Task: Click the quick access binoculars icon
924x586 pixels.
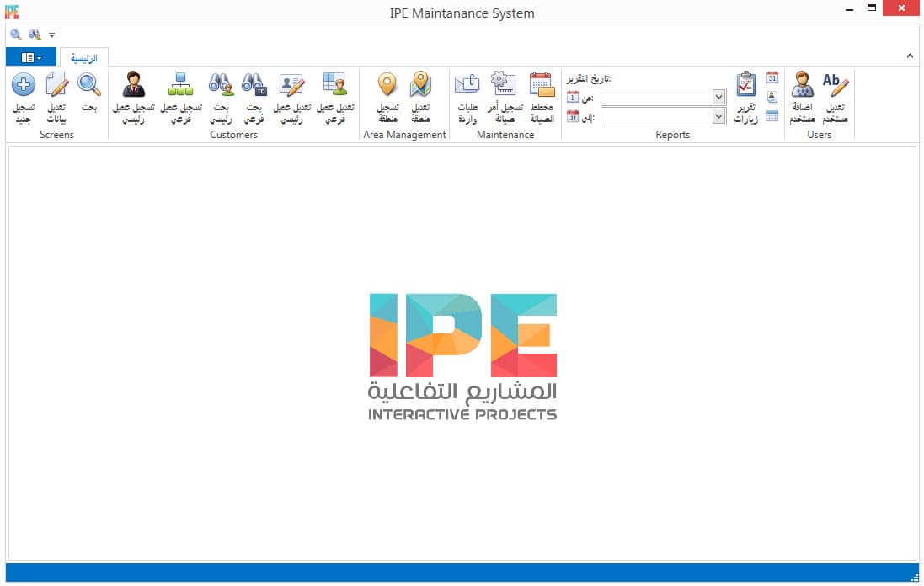Action: pos(35,35)
